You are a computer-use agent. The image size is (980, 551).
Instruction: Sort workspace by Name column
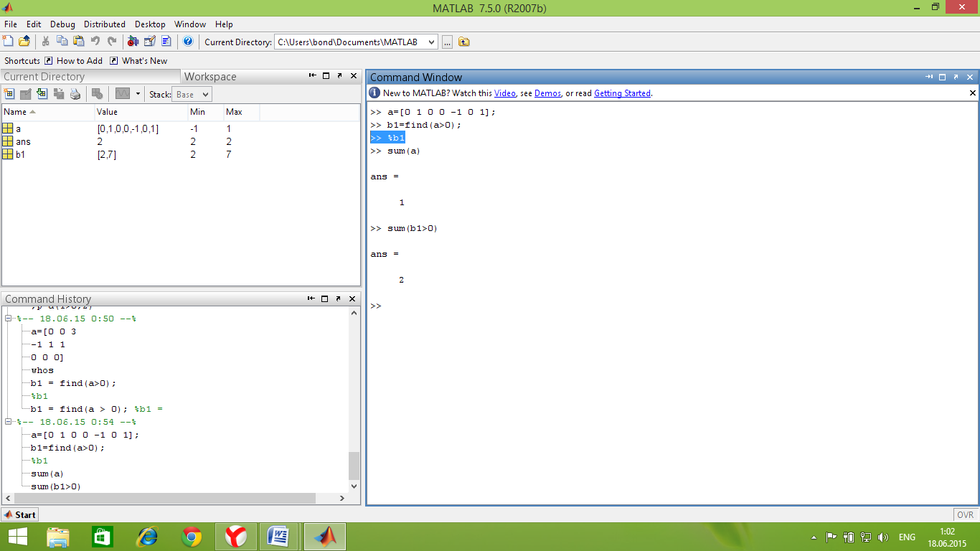(x=48, y=112)
